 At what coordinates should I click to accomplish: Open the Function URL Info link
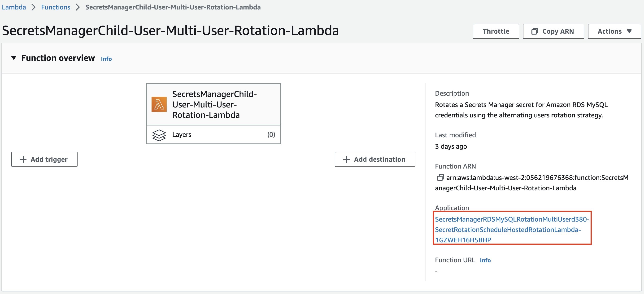pyautogui.click(x=485, y=260)
